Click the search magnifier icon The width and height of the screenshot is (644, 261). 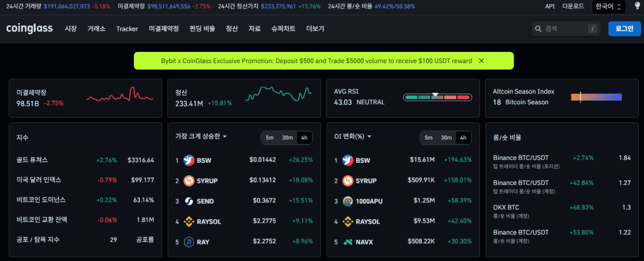click(x=538, y=29)
